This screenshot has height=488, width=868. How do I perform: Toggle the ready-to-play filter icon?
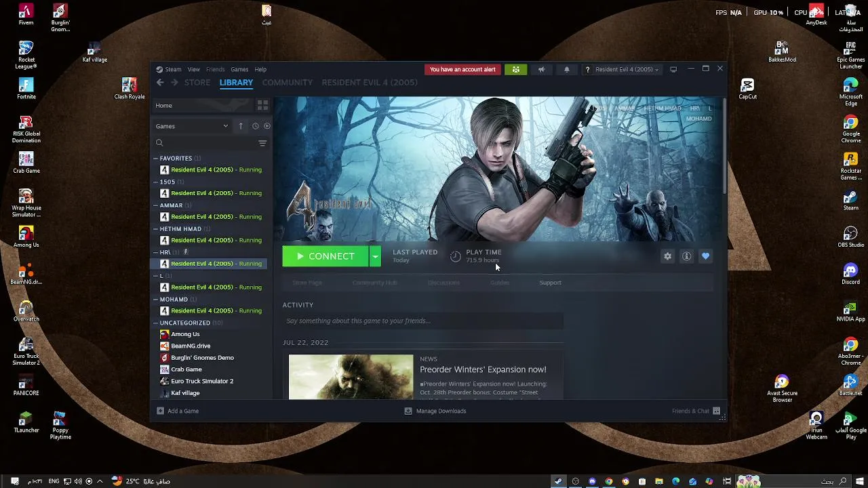pos(267,126)
